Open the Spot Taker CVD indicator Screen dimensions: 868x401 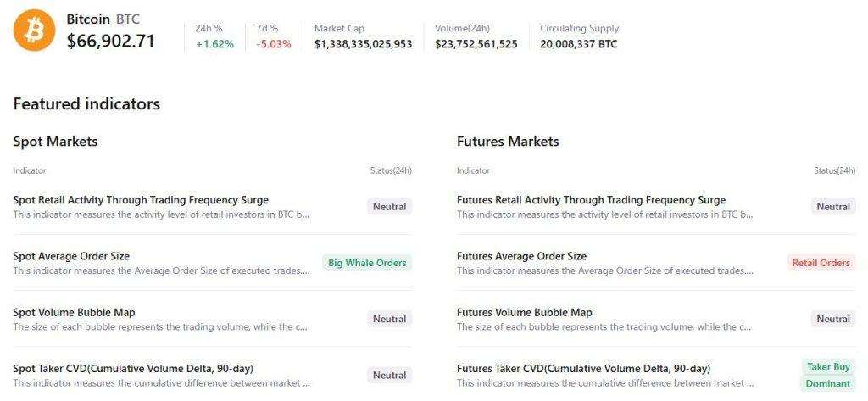tap(133, 368)
